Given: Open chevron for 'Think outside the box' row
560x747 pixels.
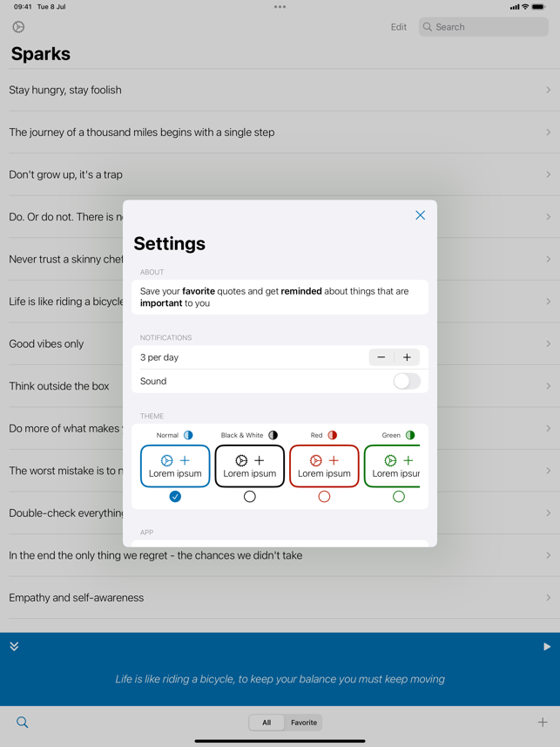Looking at the screenshot, I should (x=548, y=386).
